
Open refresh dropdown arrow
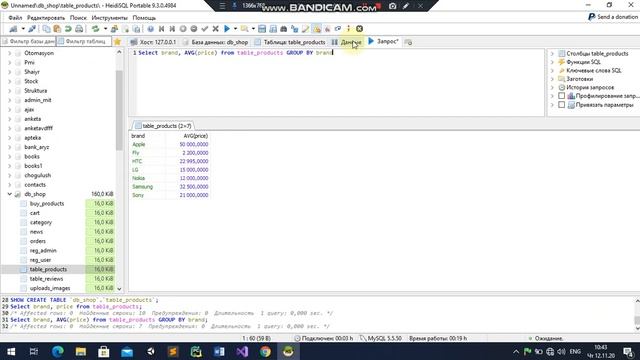105,29
